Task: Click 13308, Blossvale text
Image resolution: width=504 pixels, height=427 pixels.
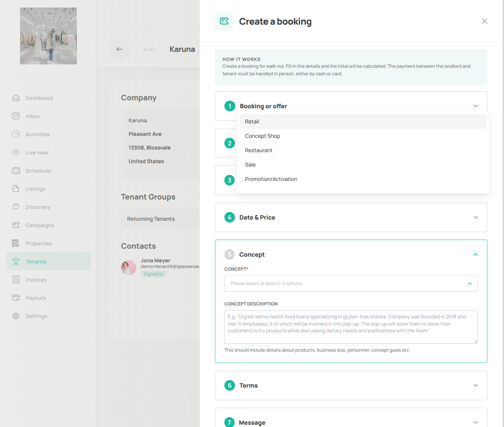Action: click(149, 148)
